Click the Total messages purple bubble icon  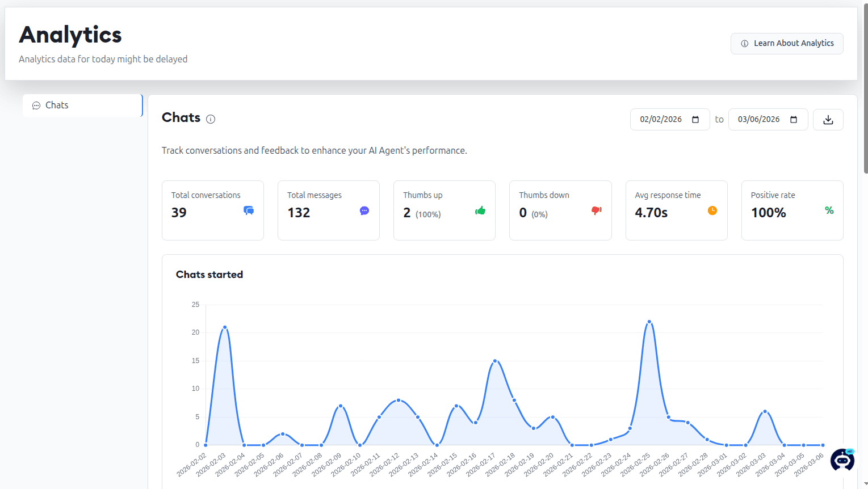[364, 210]
